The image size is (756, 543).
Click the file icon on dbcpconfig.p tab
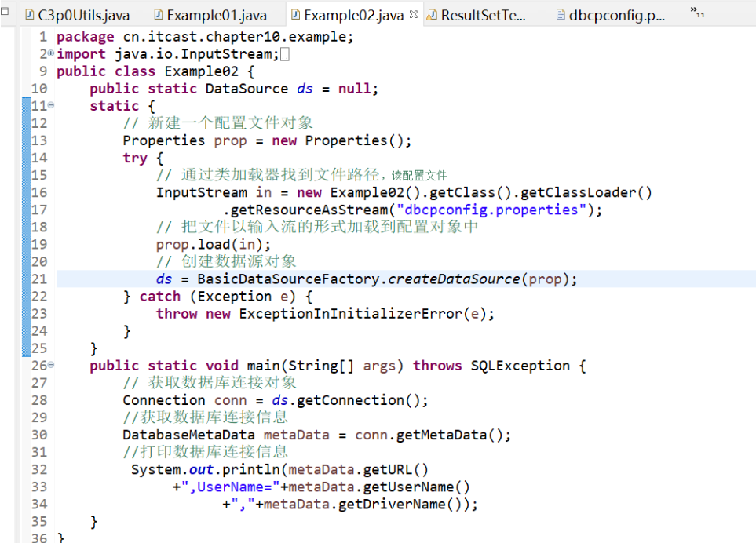(560, 13)
